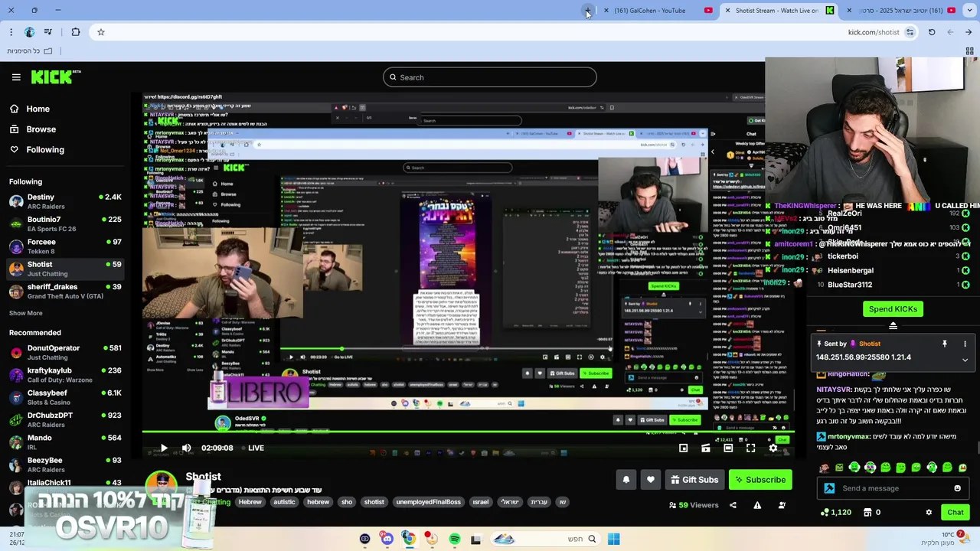The height and width of the screenshot is (551, 980).
Task: Open Discord from taskbar
Action: click(x=387, y=540)
